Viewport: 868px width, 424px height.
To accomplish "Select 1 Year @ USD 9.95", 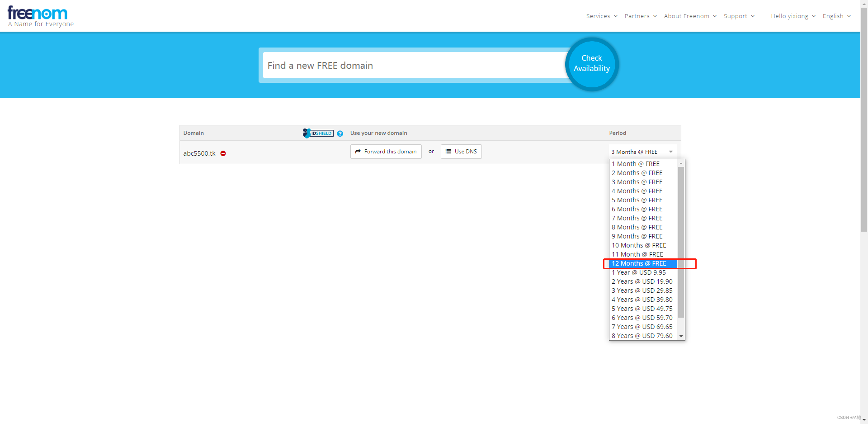I will [x=644, y=272].
